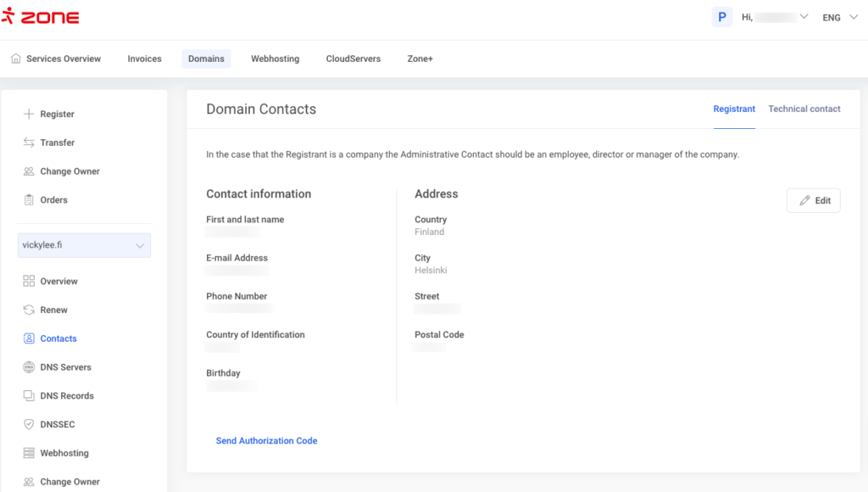Click the Send Authorization Code link
868x492 pixels.
click(266, 441)
